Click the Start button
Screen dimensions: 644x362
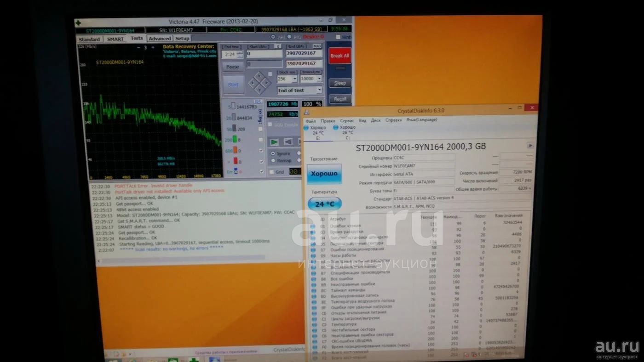(x=233, y=85)
